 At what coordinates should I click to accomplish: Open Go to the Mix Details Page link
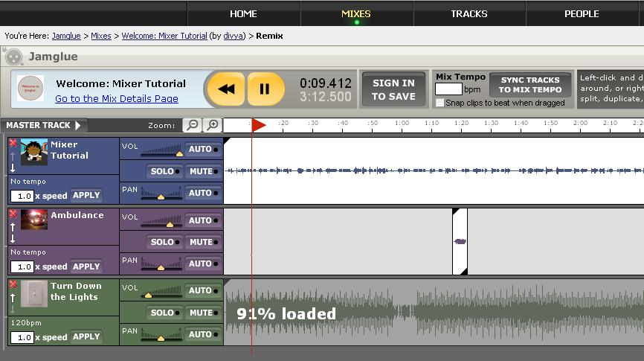(117, 99)
